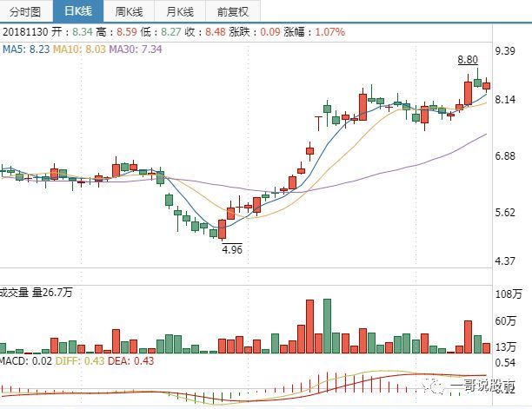Click the 13万 volume axis label
The width and height of the screenshot is (532, 409).
click(x=506, y=347)
